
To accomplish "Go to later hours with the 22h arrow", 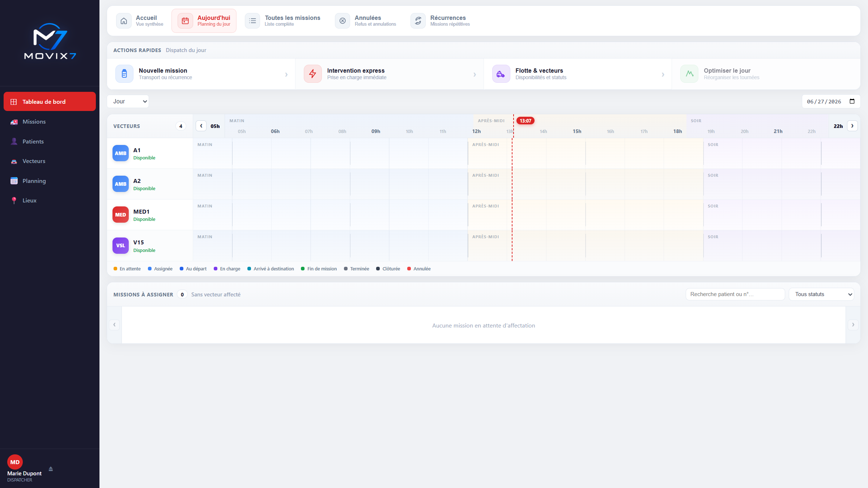I will 852,126.
